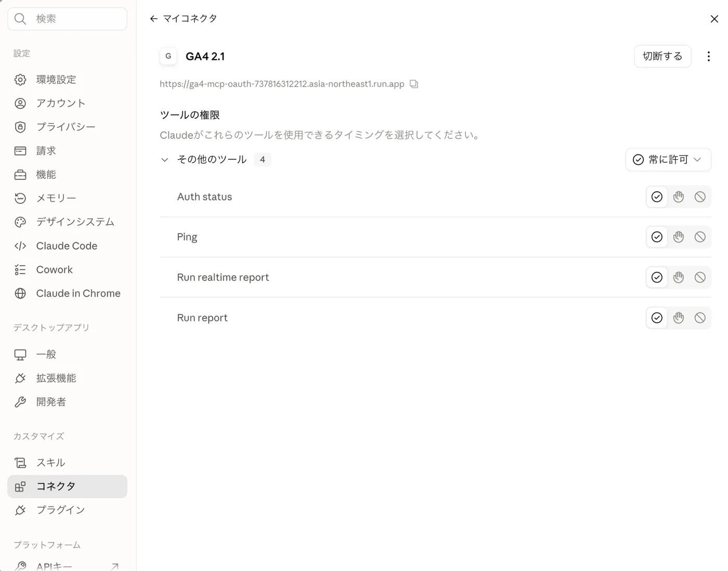This screenshot has width=728, height=571.
Task: Click the 検索 search field
Action: pos(67,19)
